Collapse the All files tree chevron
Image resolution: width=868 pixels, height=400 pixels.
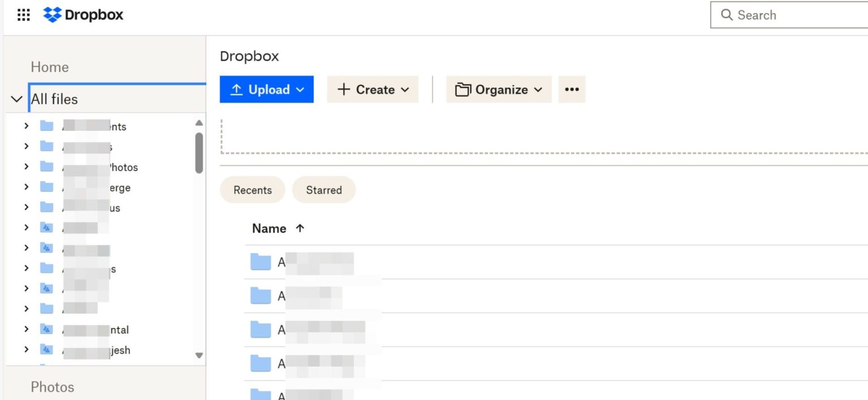click(17, 100)
